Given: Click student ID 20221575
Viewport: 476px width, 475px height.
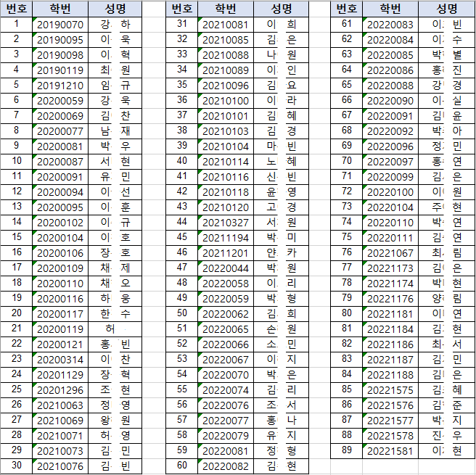Looking at the screenshot, I should coord(390,390).
